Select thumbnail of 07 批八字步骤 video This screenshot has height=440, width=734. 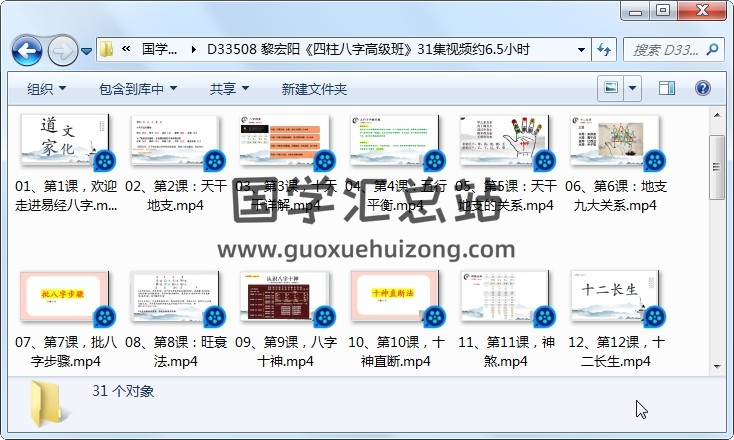coord(65,296)
